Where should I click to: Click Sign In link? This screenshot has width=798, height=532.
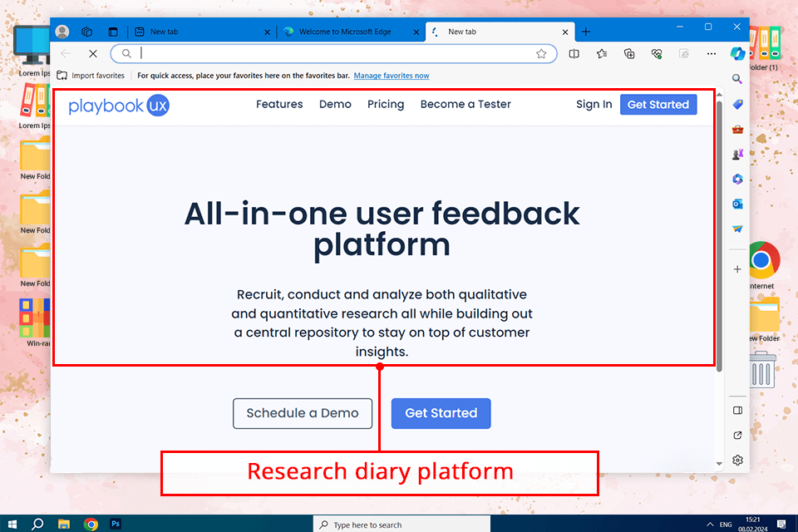(x=594, y=105)
